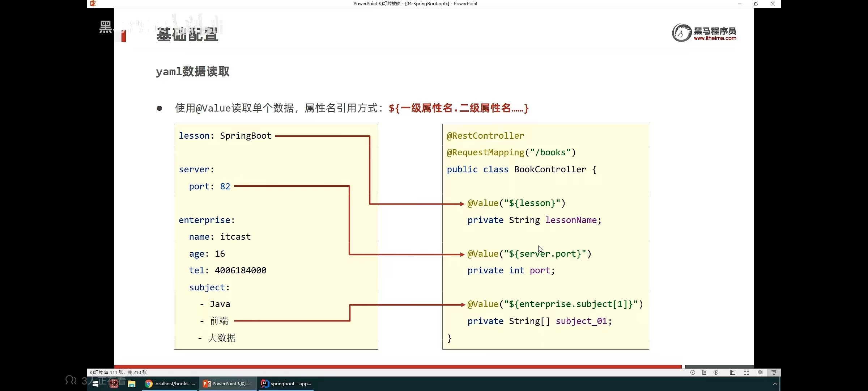Restore down the PowerPoint window
This screenshot has height=391, width=868.
click(x=756, y=4)
